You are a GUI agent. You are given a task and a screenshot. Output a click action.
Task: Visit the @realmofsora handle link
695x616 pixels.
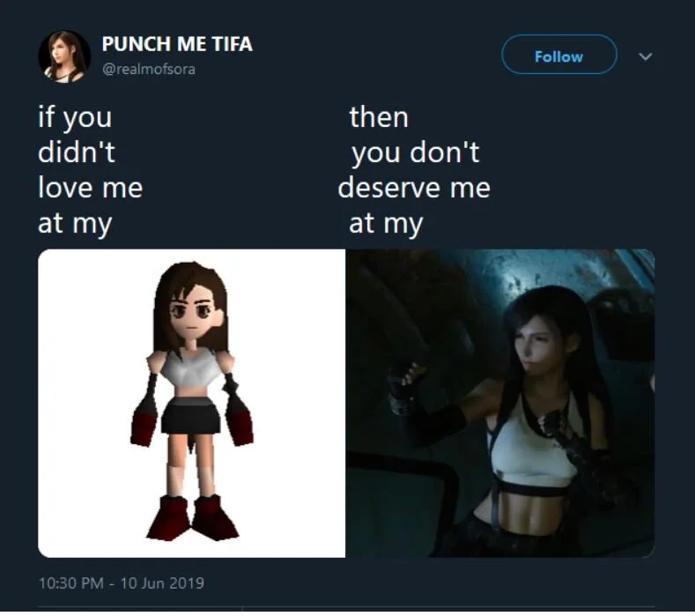[x=149, y=70]
